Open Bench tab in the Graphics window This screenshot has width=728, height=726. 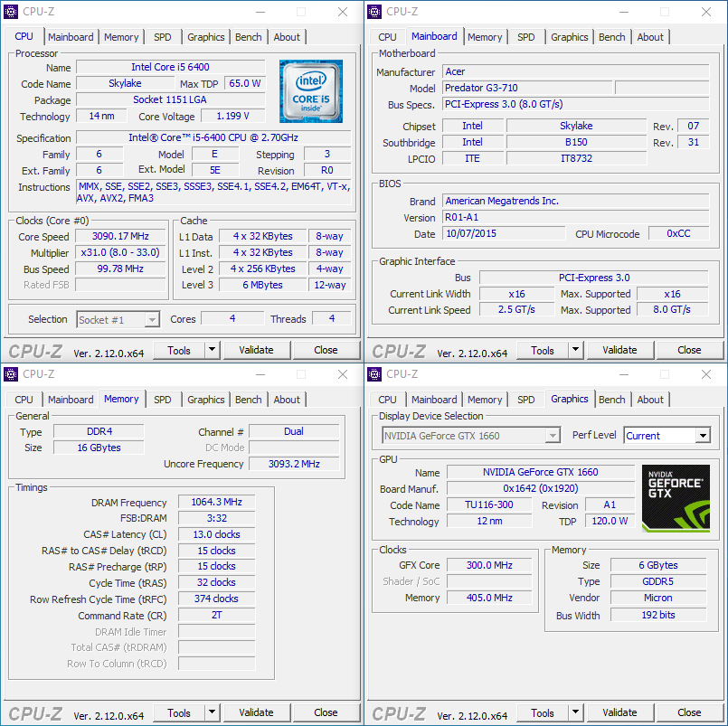coord(611,400)
